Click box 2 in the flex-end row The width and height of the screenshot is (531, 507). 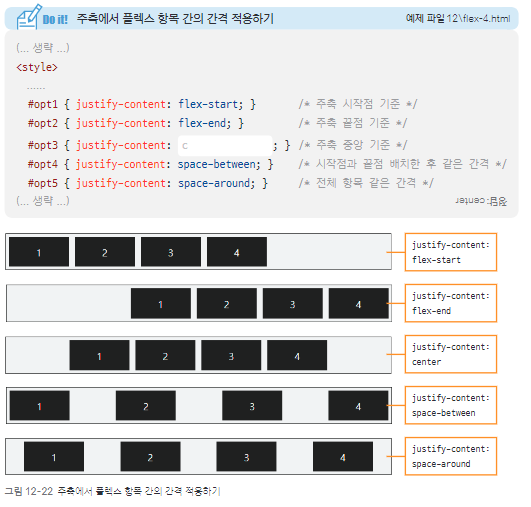(227, 303)
